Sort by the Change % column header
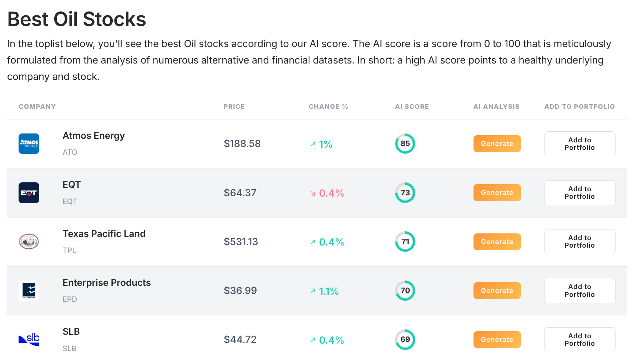The height and width of the screenshot is (364, 638). point(328,107)
